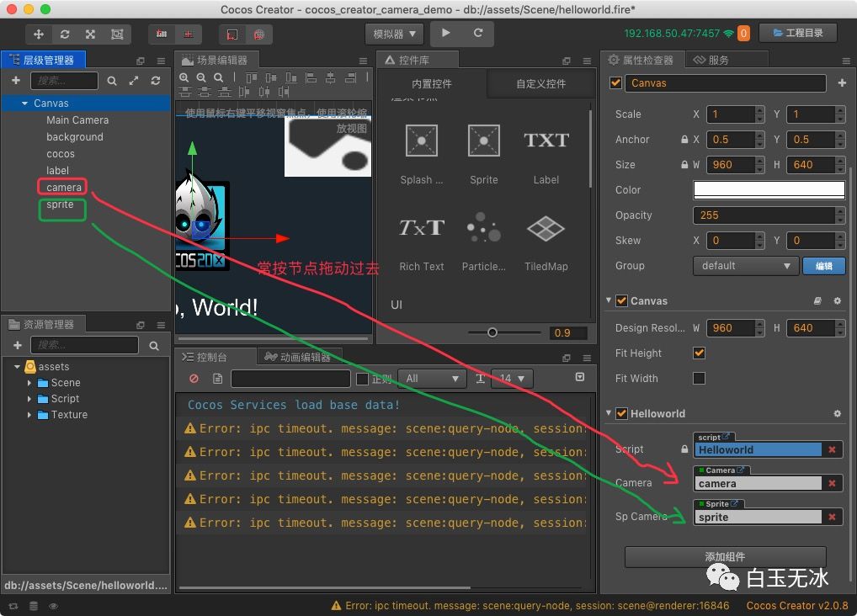Select the Move transform tool
The width and height of the screenshot is (857, 616).
click(38, 34)
